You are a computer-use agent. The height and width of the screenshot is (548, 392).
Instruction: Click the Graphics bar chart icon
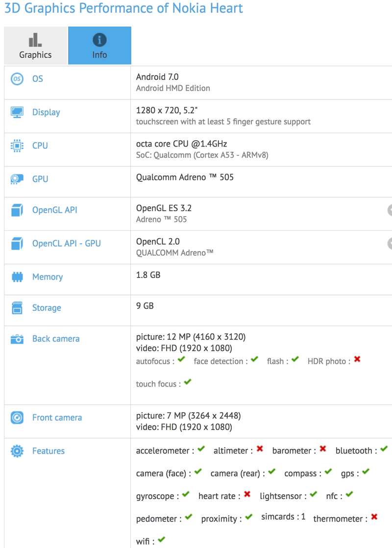[x=35, y=40]
